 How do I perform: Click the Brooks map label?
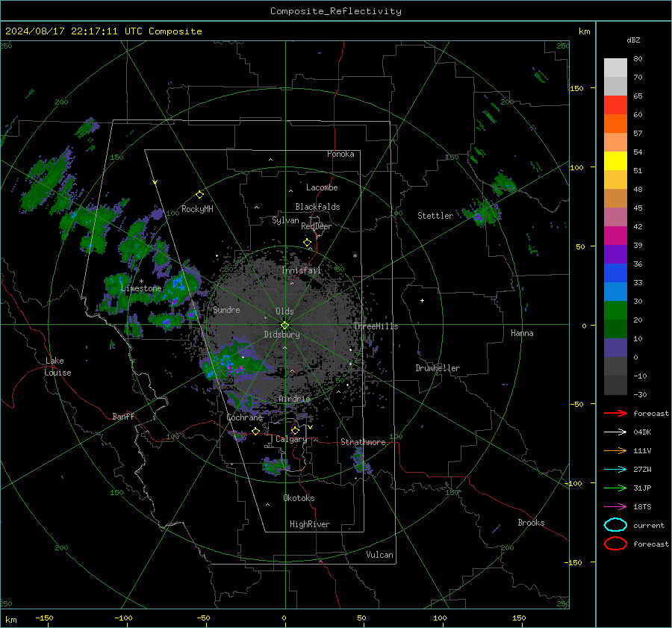click(x=531, y=523)
